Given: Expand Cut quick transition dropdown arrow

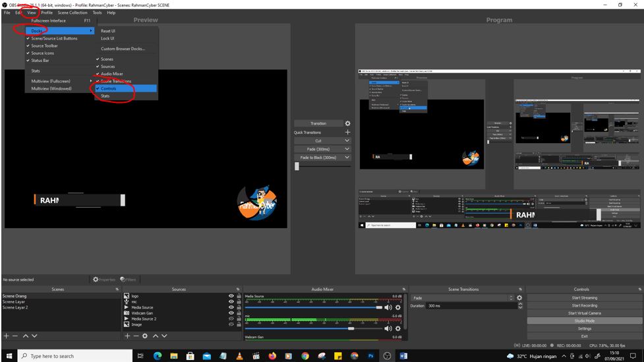Looking at the screenshot, I should point(347,140).
